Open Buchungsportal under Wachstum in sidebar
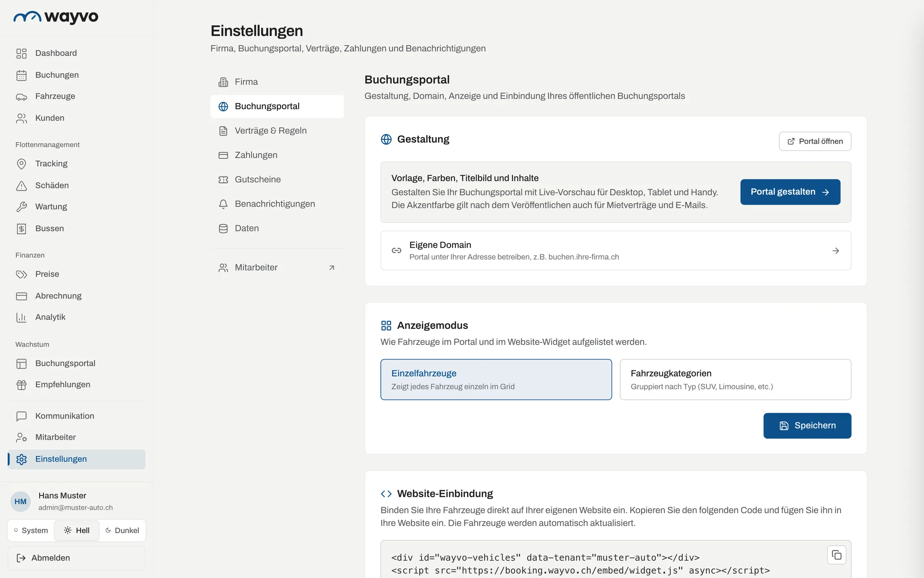This screenshot has height=578, width=924. pos(77,363)
